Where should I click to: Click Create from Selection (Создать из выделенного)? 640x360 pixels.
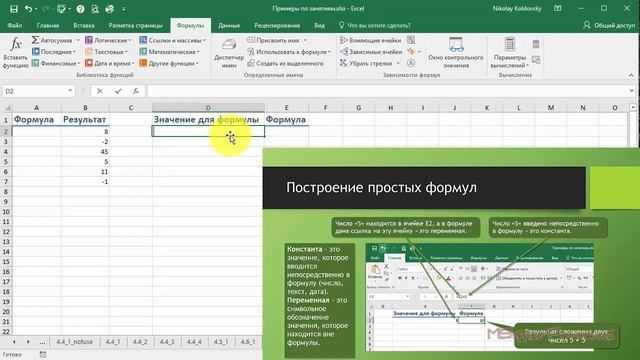pyautogui.click(x=285, y=63)
